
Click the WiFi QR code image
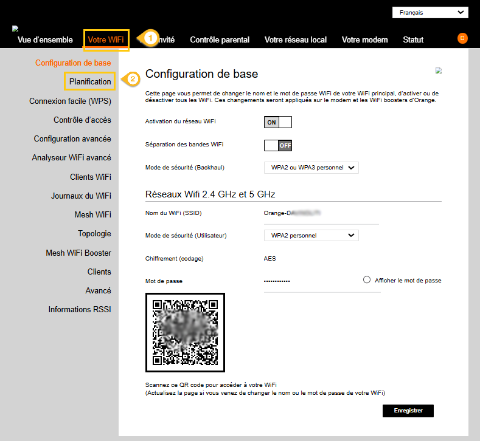tap(185, 332)
